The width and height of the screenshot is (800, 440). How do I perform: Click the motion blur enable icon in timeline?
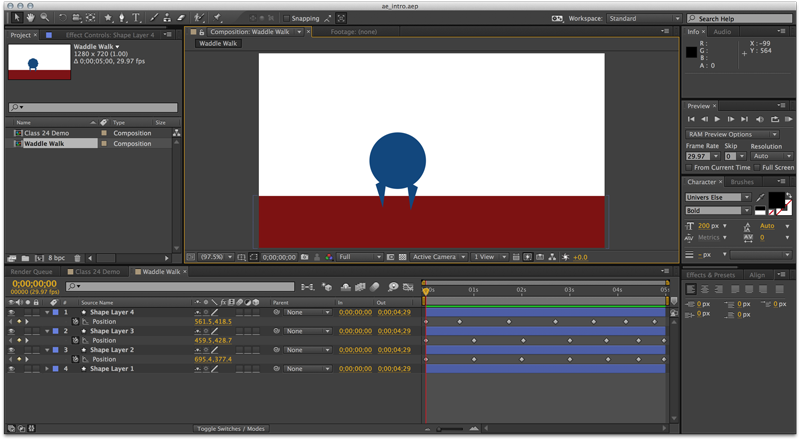pyautogui.click(x=374, y=287)
